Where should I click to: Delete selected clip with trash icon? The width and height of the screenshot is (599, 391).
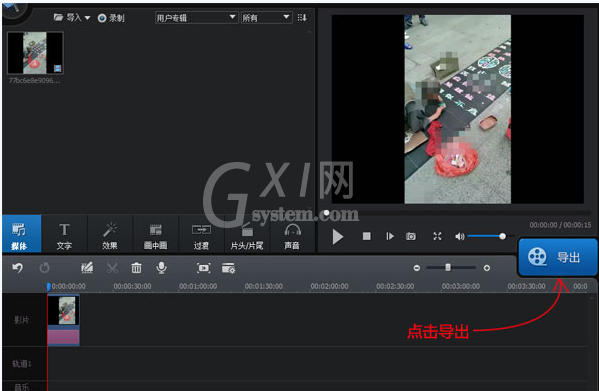(x=136, y=268)
